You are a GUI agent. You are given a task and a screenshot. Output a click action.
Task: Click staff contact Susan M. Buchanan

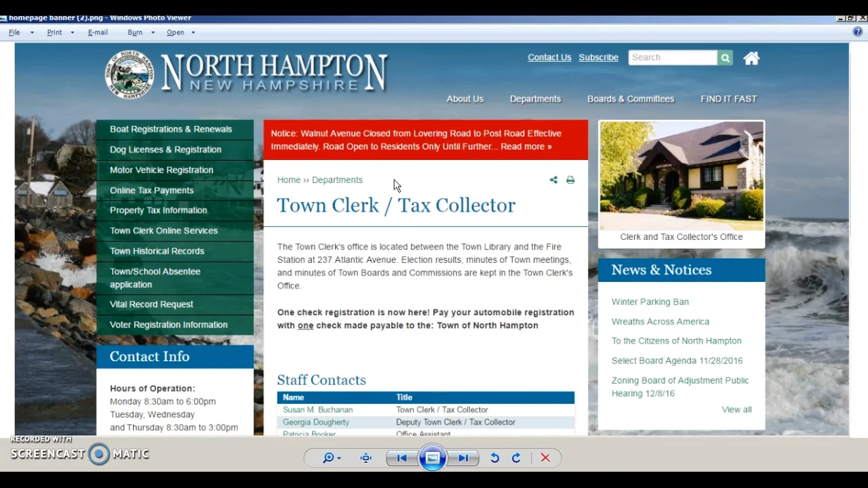[317, 409]
